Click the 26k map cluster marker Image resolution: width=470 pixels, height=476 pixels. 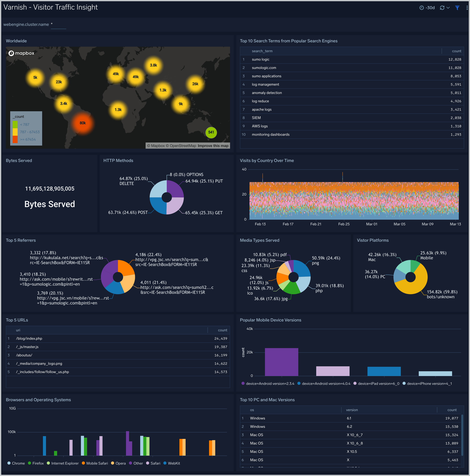[x=195, y=84]
